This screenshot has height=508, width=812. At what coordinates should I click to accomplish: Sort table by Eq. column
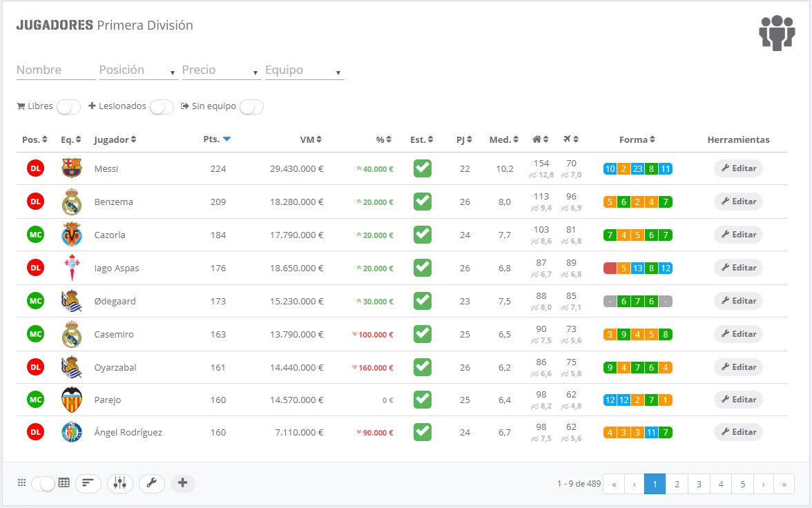pyautogui.click(x=71, y=140)
